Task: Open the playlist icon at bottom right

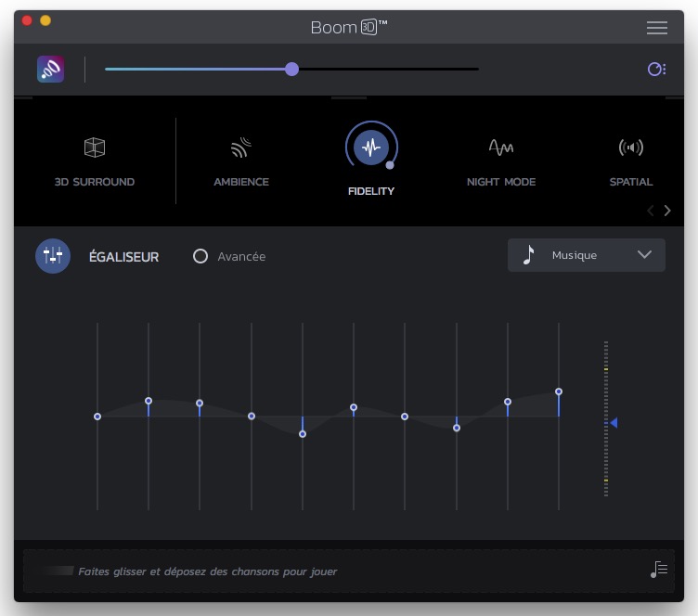Action: pos(659,570)
